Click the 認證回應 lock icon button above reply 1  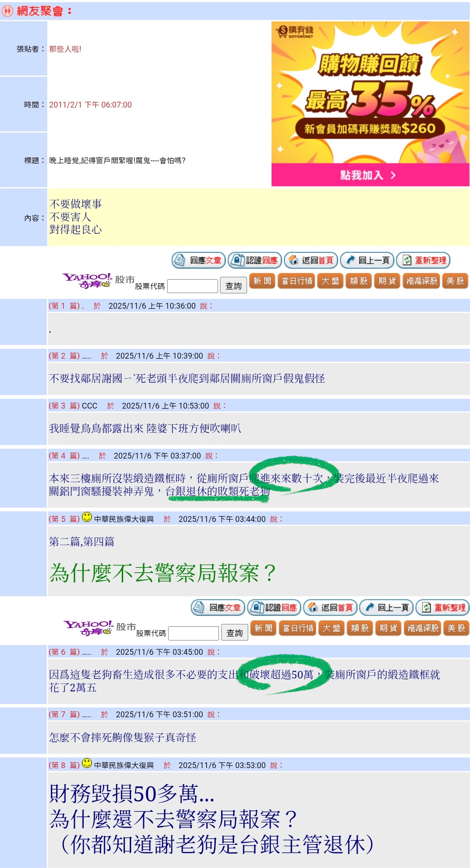255,260
